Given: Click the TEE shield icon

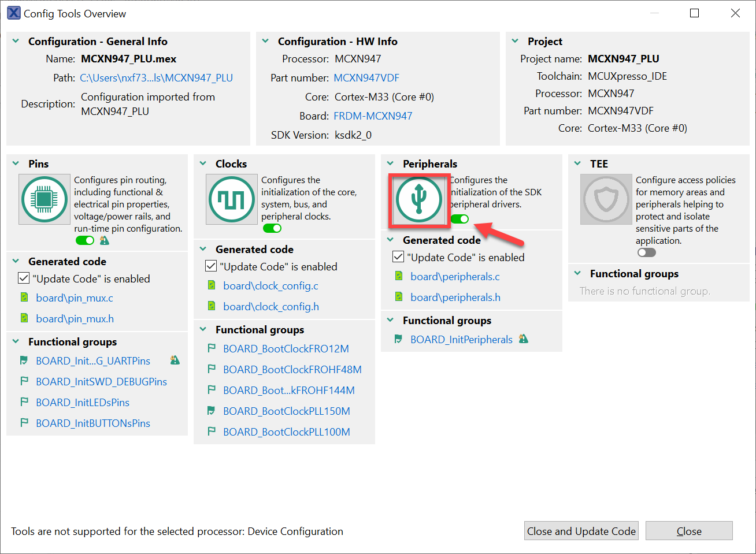Looking at the screenshot, I should (606, 199).
